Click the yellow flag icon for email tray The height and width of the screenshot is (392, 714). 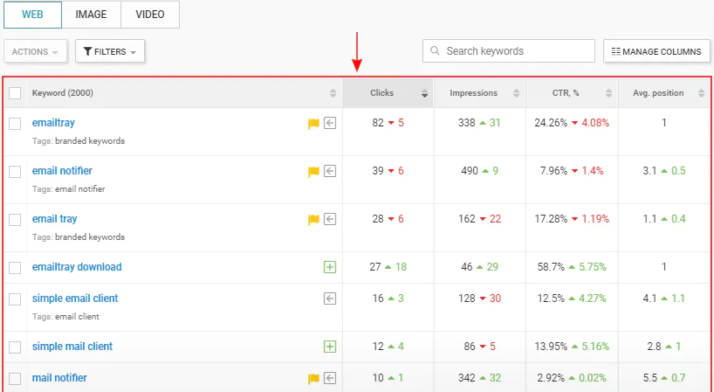313,219
